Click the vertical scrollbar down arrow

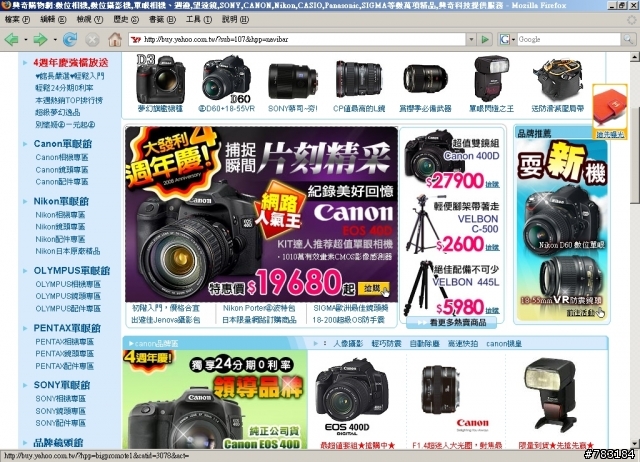635,444
